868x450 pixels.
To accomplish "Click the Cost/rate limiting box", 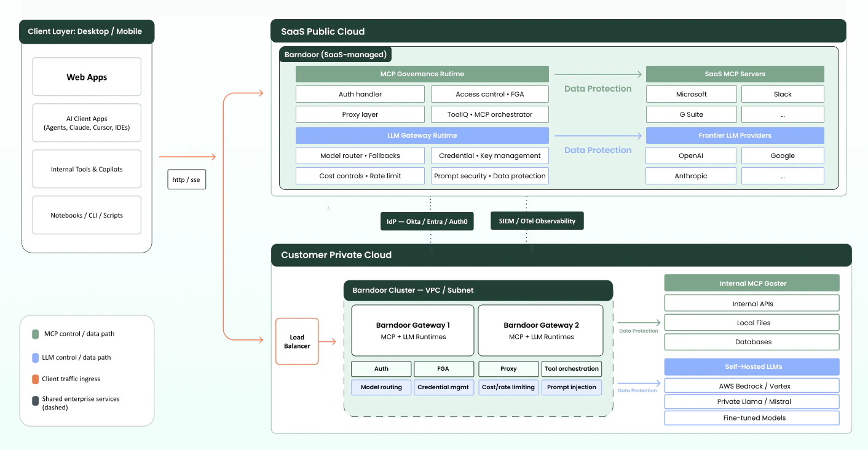I will (508, 387).
